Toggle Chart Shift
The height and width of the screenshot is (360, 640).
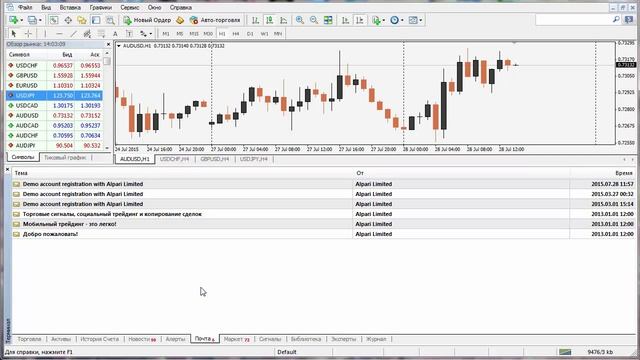pos(360,20)
